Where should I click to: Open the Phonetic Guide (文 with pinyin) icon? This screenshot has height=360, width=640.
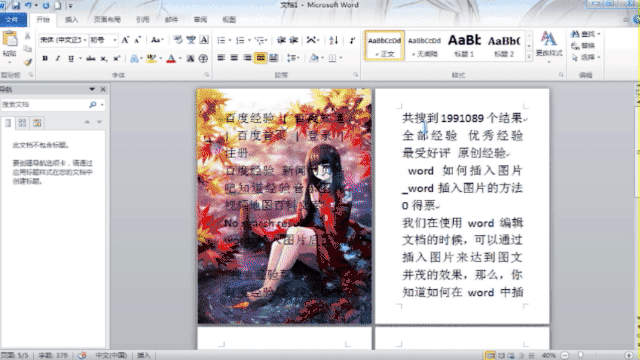pos(191,40)
